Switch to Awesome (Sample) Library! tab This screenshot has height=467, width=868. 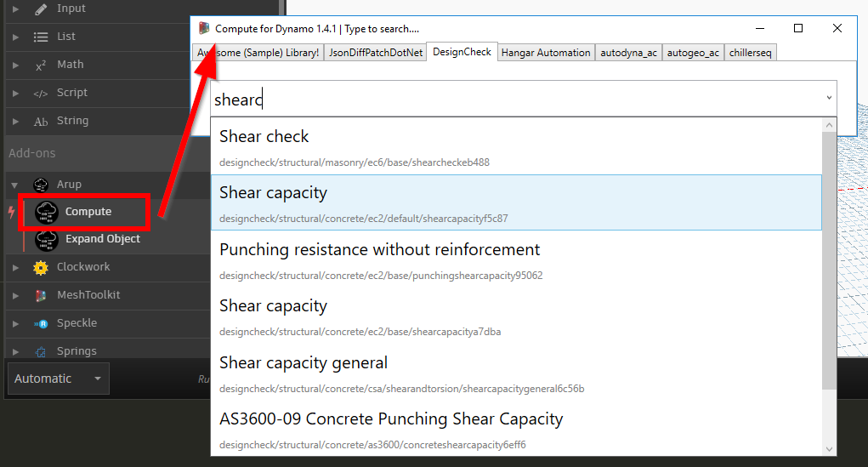click(x=258, y=53)
